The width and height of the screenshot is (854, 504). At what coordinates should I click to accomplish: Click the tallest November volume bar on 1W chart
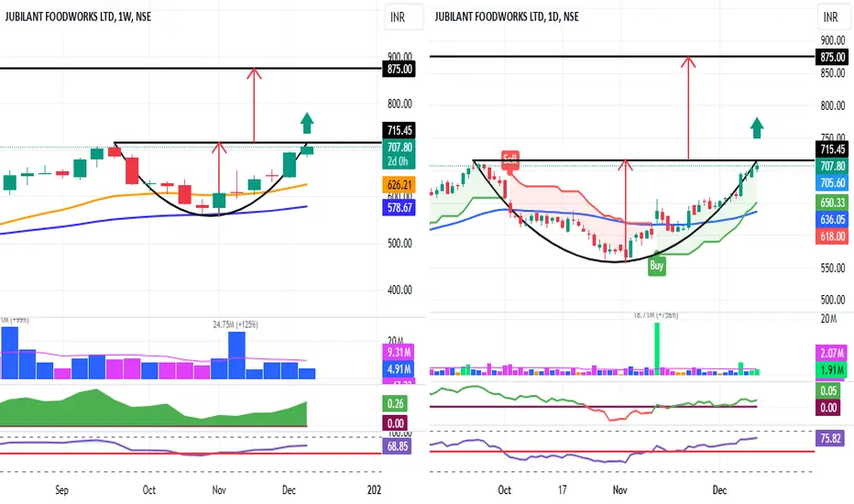236,356
